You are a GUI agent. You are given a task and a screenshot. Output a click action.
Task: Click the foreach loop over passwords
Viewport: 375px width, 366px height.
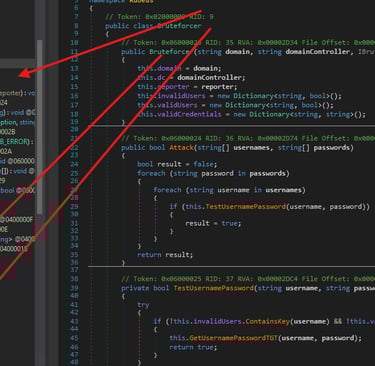pyautogui.click(x=213, y=173)
